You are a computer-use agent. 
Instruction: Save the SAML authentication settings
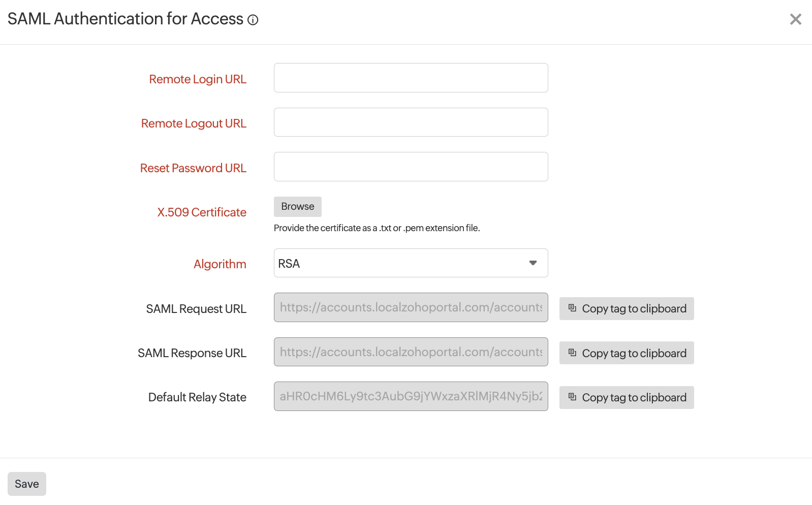[x=27, y=484]
